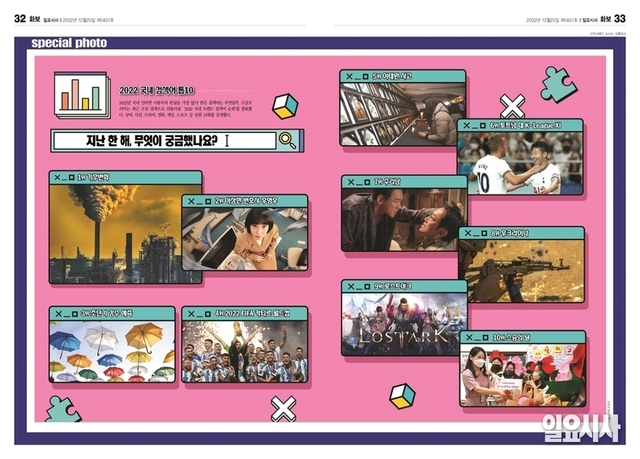640x459 pixels.
Task: Close the 4위 2022 FIFA 카타르 월드컵 window
Action: tap(191, 314)
